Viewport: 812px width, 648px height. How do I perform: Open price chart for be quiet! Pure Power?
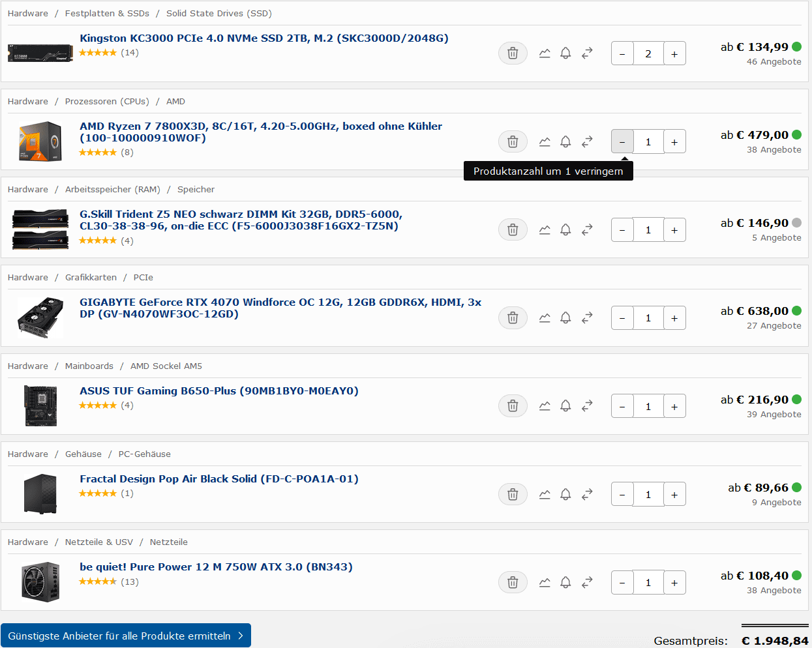click(545, 582)
